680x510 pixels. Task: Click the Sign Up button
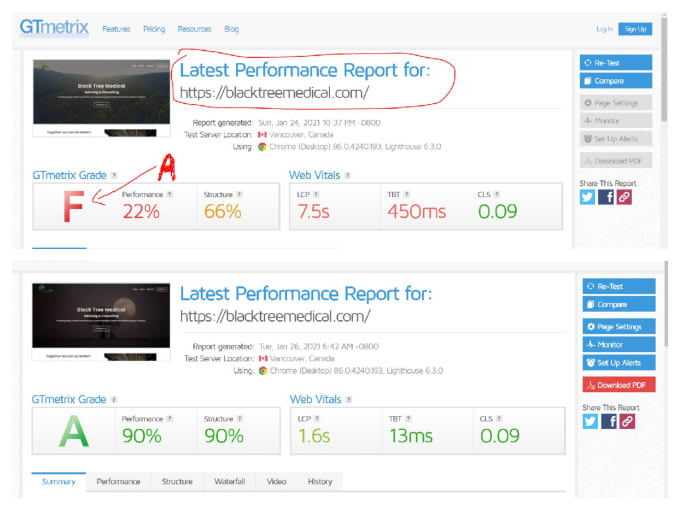point(635,29)
